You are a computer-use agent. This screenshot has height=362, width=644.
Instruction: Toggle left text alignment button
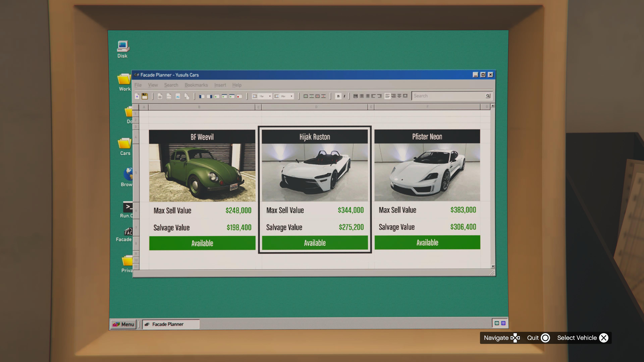pos(387,96)
